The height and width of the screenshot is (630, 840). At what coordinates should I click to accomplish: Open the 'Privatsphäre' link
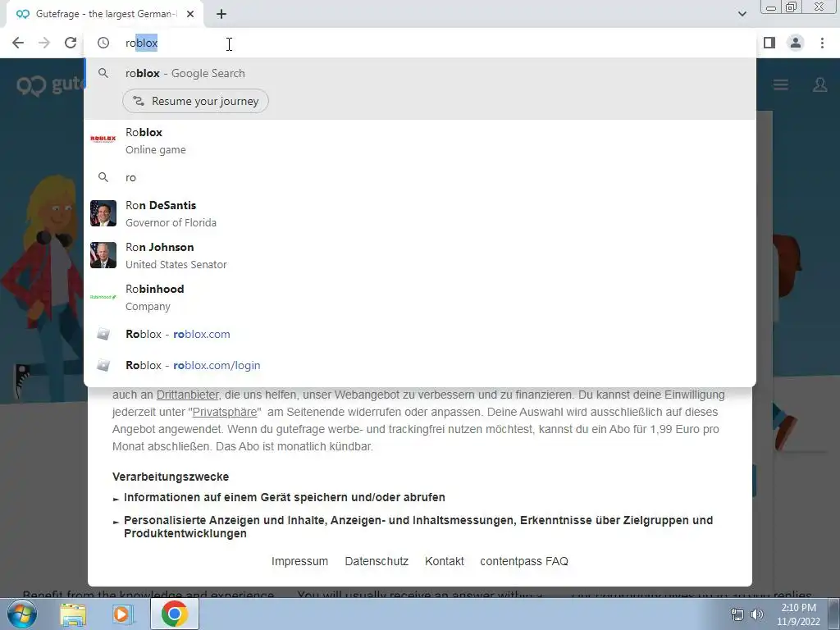point(225,412)
